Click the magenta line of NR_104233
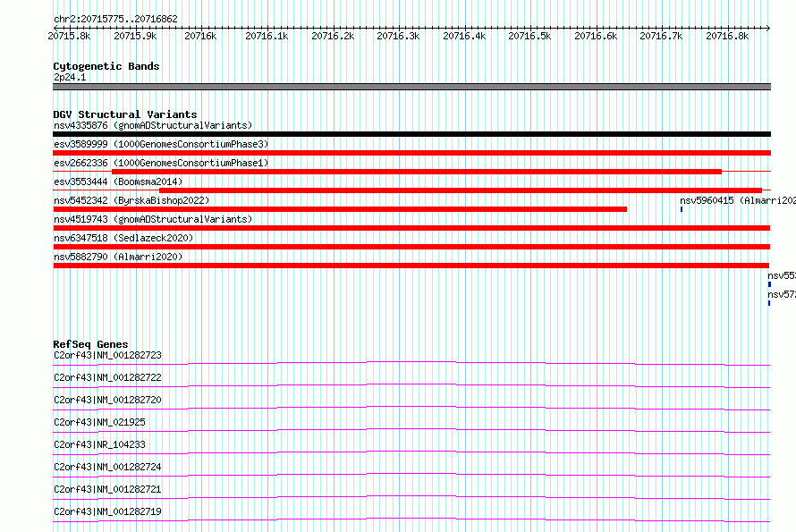Image resolution: width=796 pixels, height=532 pixels. click(411, 452)
